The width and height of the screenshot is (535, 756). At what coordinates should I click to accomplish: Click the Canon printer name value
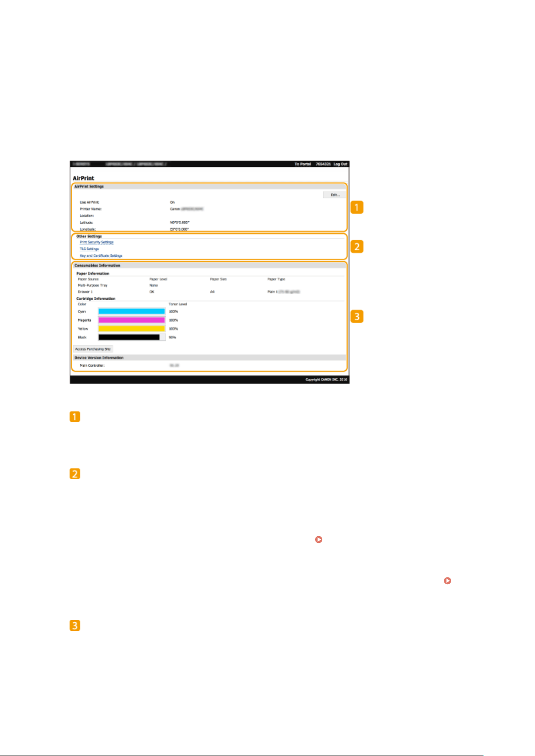(x=186, y=209)
